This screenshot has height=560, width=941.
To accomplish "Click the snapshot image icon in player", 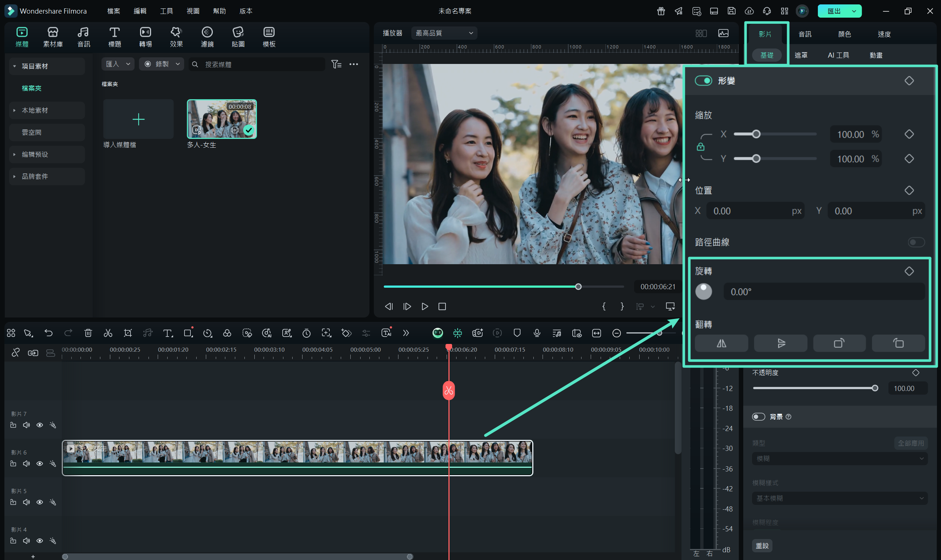I will click(x=723, y=33).
